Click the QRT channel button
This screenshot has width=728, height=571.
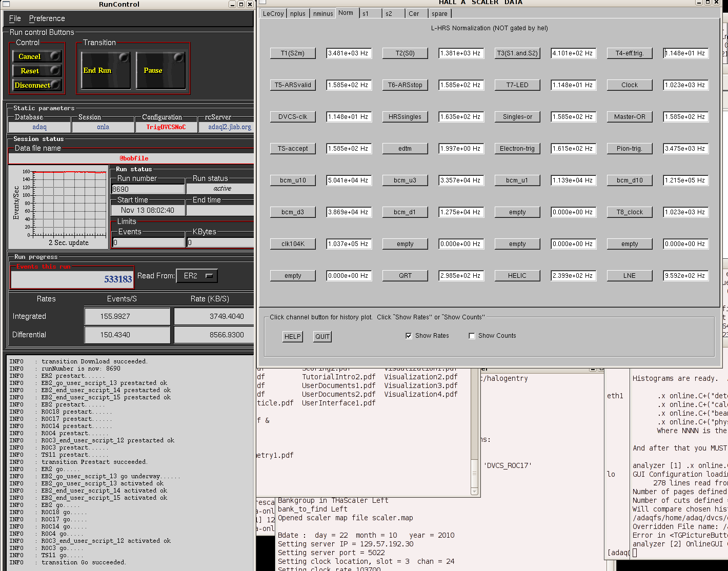click(x=405, y=276)
